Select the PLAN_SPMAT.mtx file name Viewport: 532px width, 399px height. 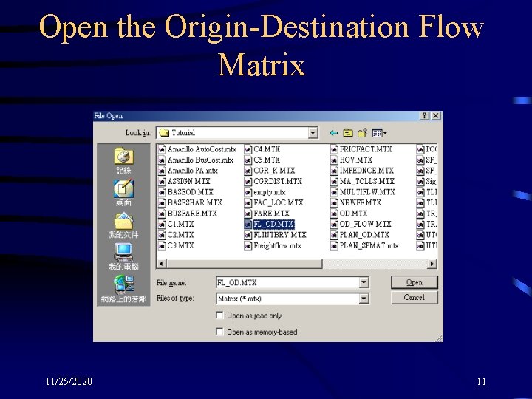pyautogui.click(x=369, y=245)
